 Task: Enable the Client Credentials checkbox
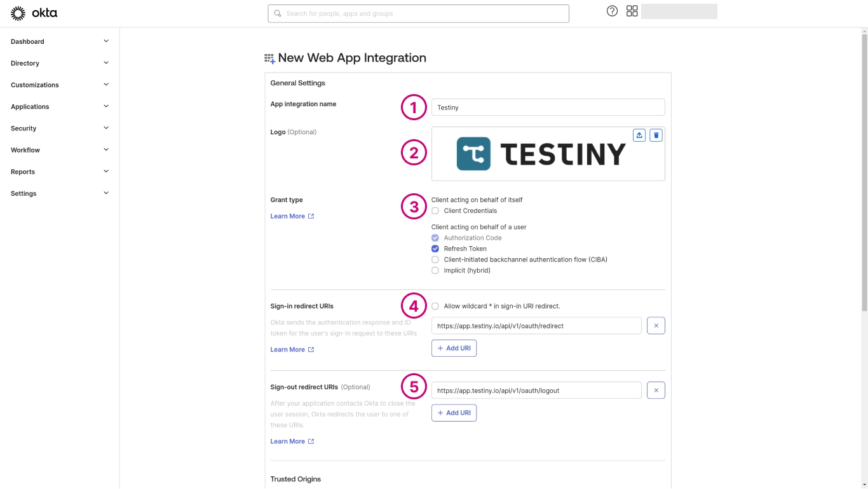point(435,210)
